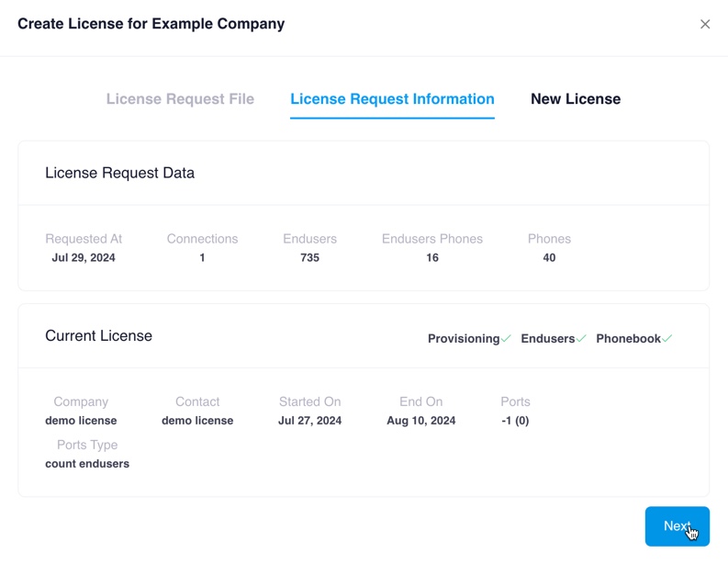Select the License Request Information tab
This screenshot has height=565, width=728.
392,99
